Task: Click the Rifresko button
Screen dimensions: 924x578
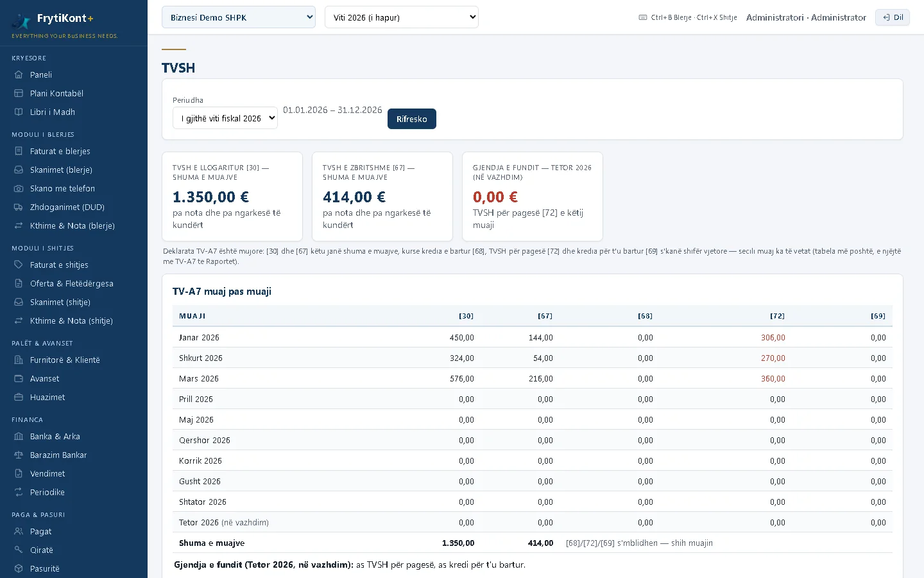Action: coord(412,119)
